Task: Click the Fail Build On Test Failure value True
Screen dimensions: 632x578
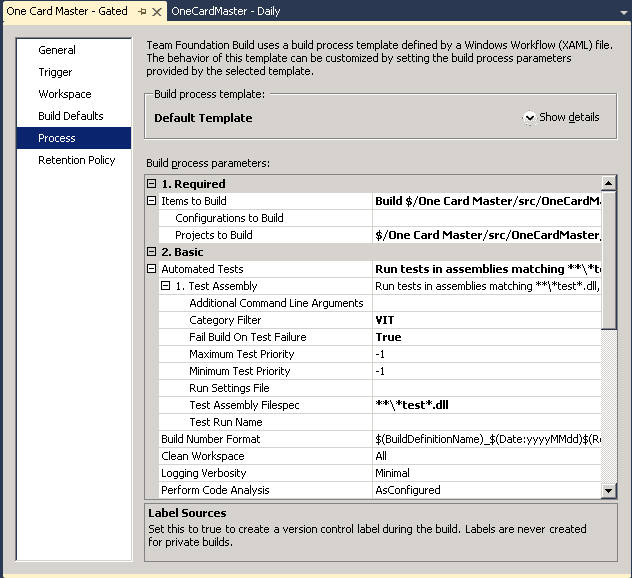Action: coord(388,337)
